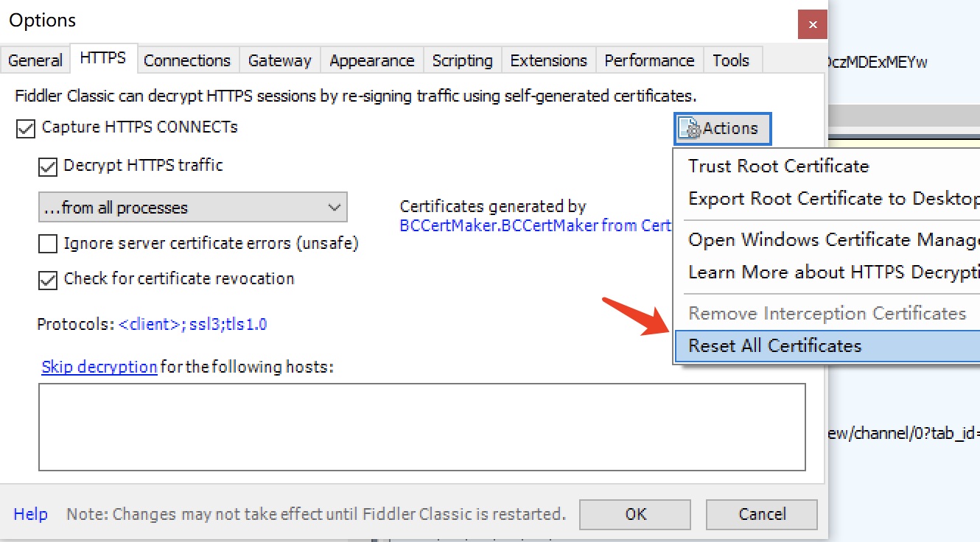Click inside the hosts list text box

click(x=421, y=426)
